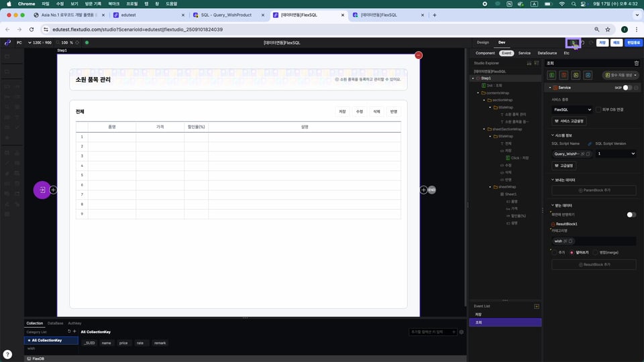Screen dimensions: 644x362
Task: Add the yellow function block icon
Action: (x=576, y=75)
